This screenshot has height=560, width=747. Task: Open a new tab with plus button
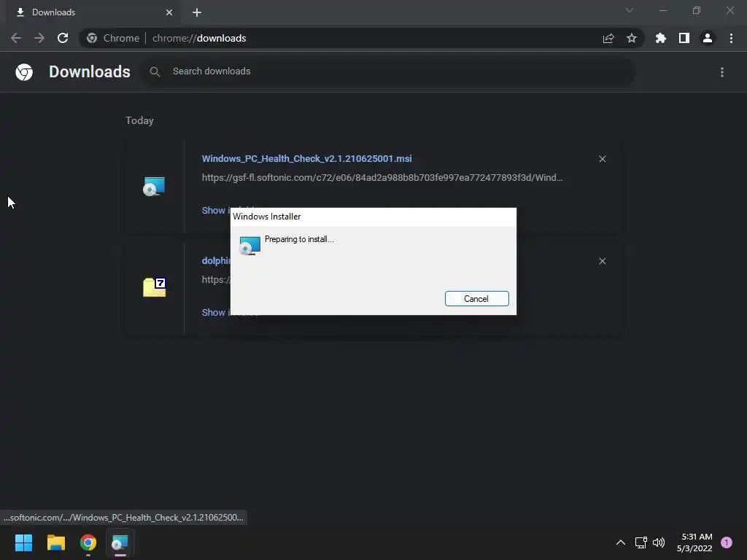click(197, 12)
